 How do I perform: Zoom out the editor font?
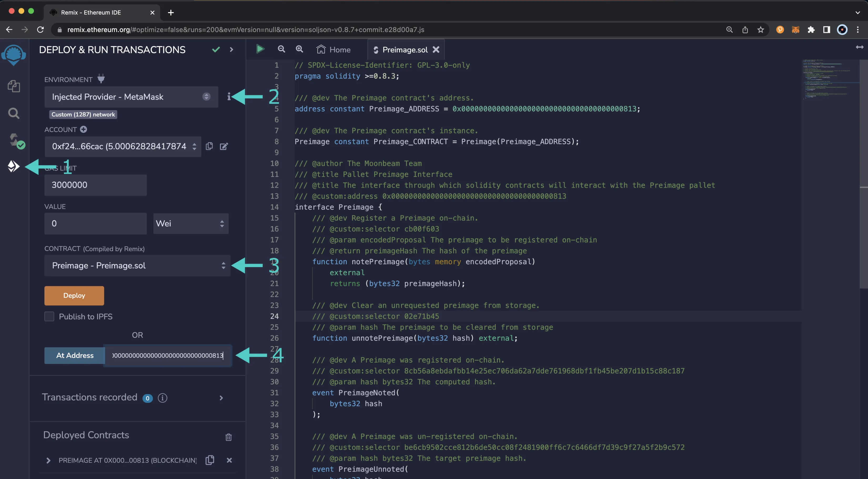pos(281,49)
